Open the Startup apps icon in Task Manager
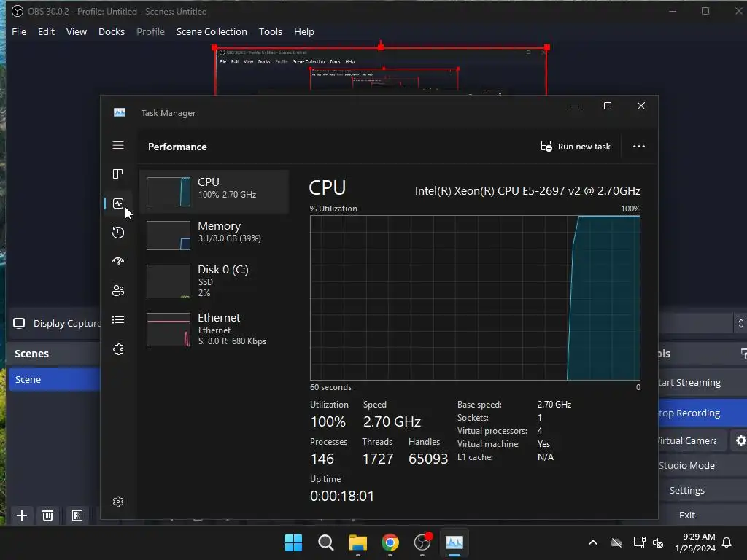 (x=118, y=262)
